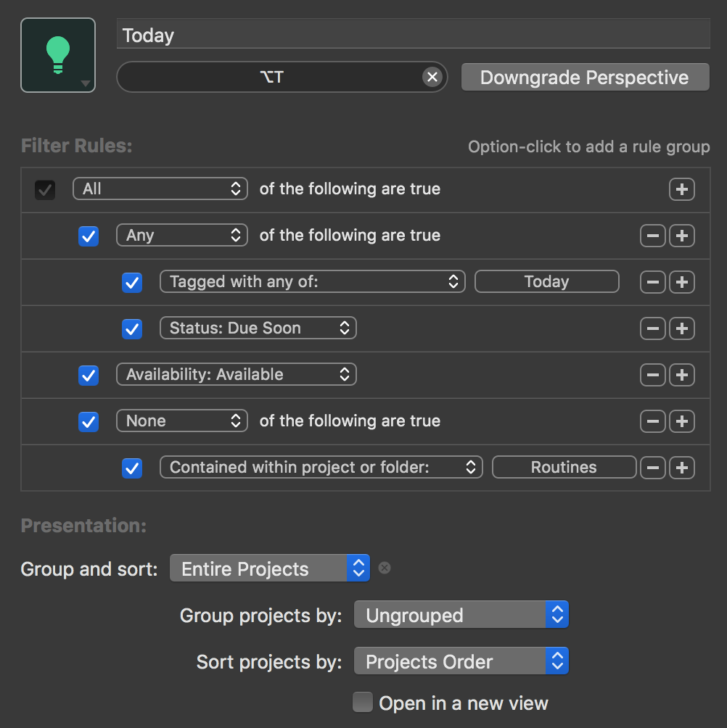This screenshot has width=727, height=728.
Task: Click the Downgrade Perspective button
Action: [x=585, y=78]
